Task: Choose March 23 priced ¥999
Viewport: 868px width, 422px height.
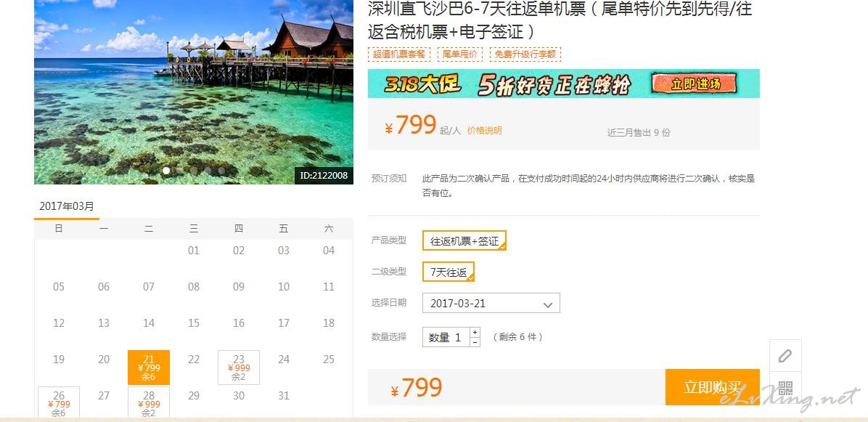Action: coord(239,368)
